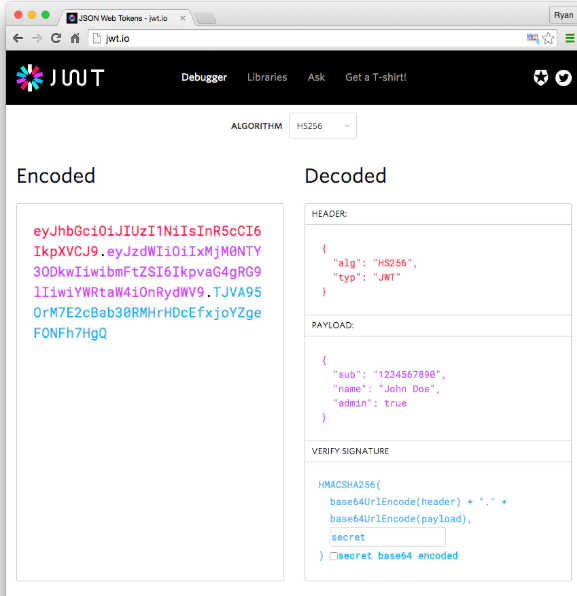Click the JWT logo
Screen dimensions: 577x596
[60, 78]
